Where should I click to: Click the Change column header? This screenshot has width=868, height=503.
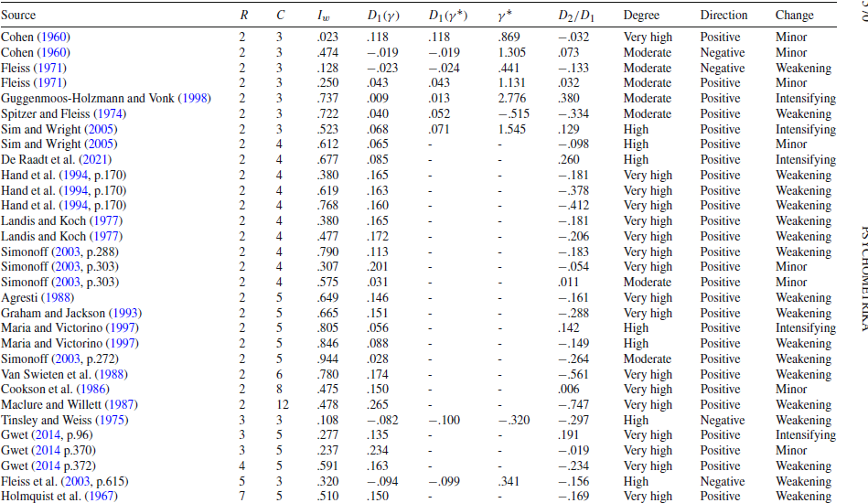[795, 15]
